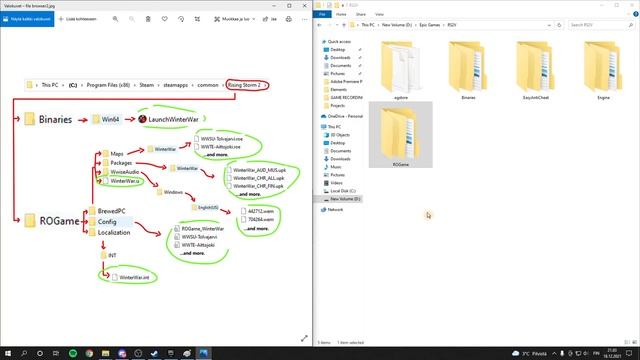The width and height of the screenshot is (640, 360).
Task: Select the EasyAntiCheat folder
Action: 536,70
